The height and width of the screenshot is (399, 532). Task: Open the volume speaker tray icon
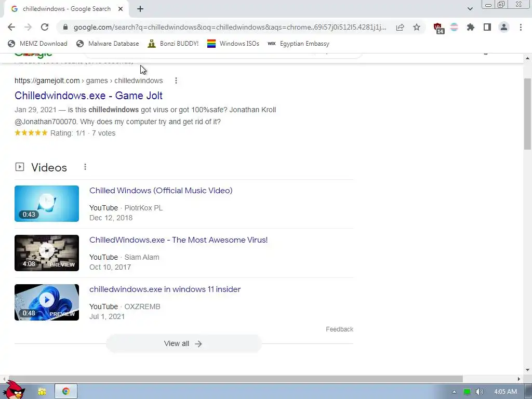point(479,392)
